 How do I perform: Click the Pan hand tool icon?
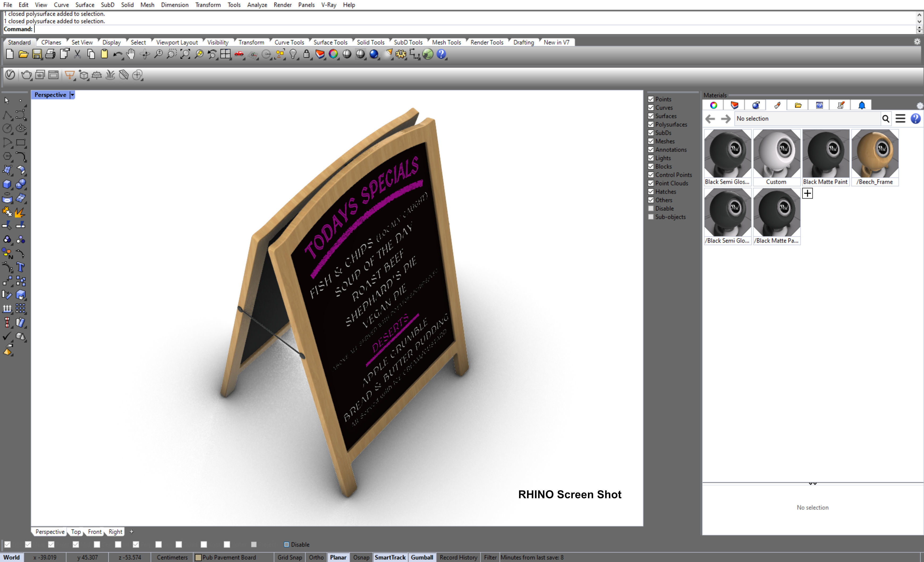click(130, 54)
